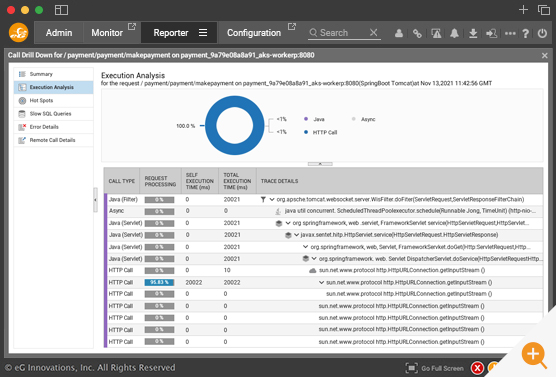Collapse javax HttpServlet service trace node

(x=296, y=235)
